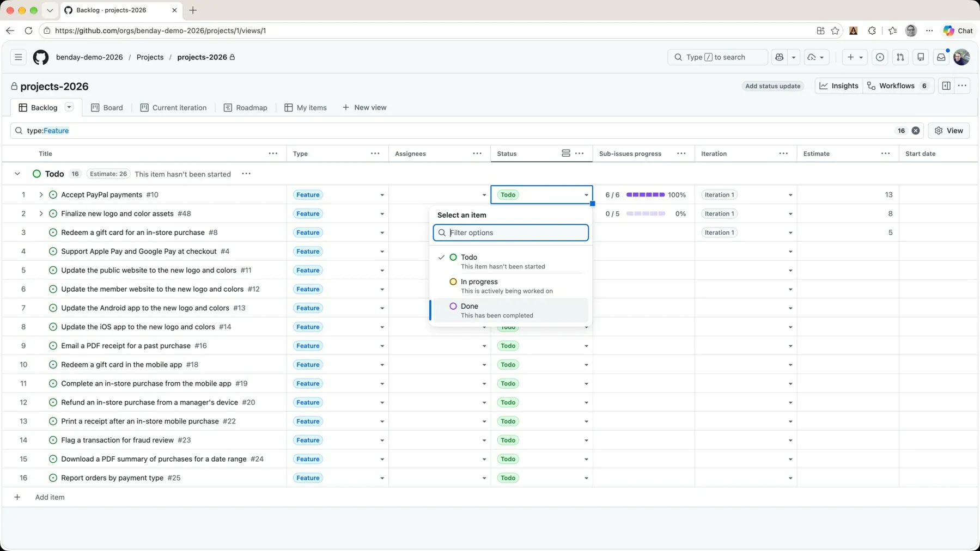Click Add status update button

pyautogui.click(x=772, y=86)
